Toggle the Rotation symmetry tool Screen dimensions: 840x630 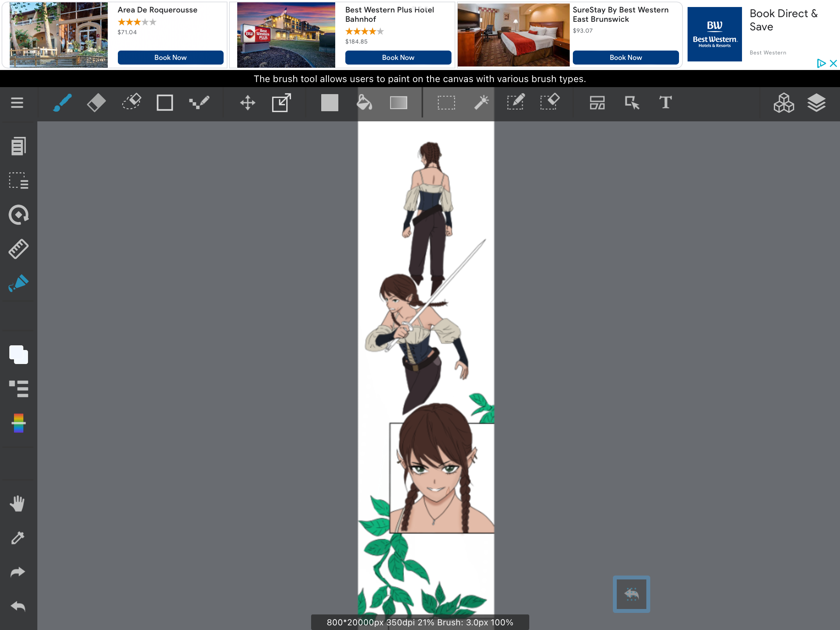click(x=18, y=215)
